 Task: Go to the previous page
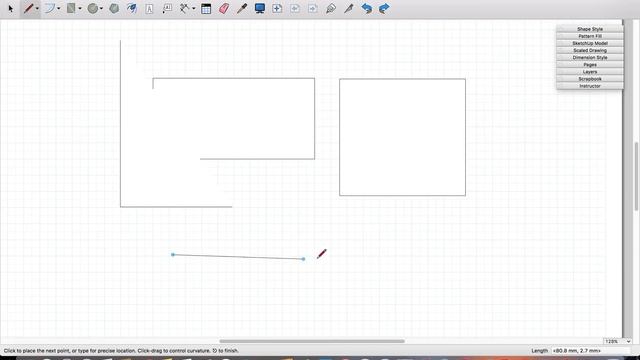click(x=295, y=8)
